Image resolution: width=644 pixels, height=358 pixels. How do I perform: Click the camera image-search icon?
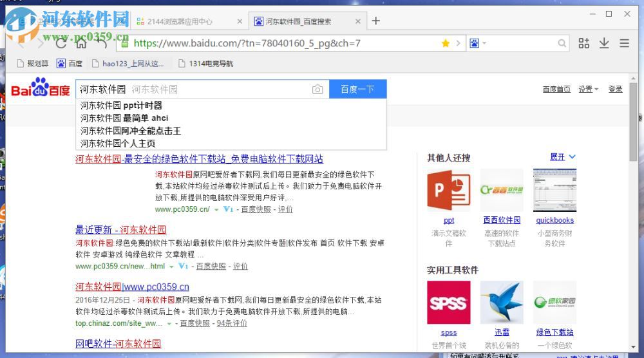[317, 89]
